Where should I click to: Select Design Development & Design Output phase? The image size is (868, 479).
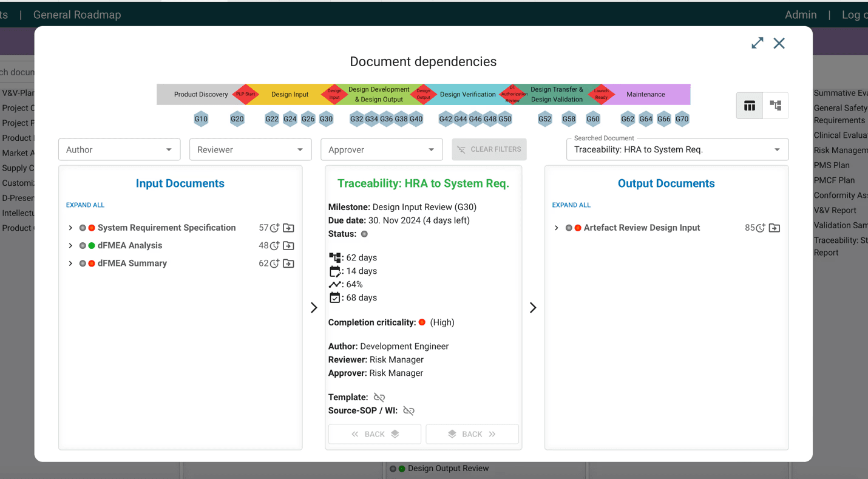[x=379, y=94]
